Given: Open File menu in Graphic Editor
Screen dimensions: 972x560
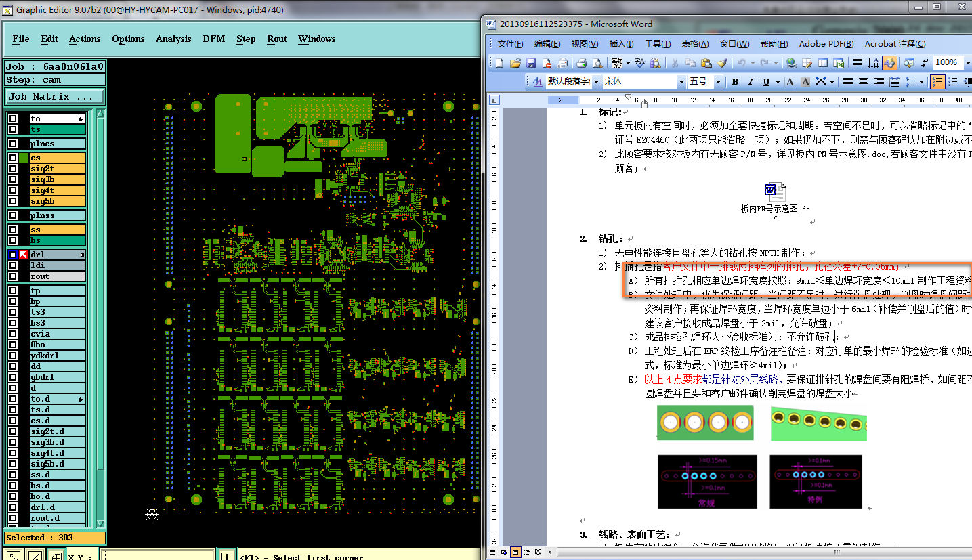Looking at the screenshot, I should tap(21, 39).
